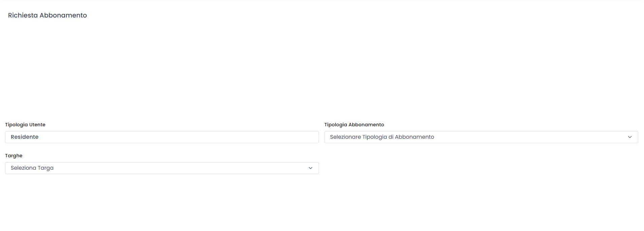Click the Residente input field
Image resolution: width=644 pixels, height=231 pixels.
point(162,137)
